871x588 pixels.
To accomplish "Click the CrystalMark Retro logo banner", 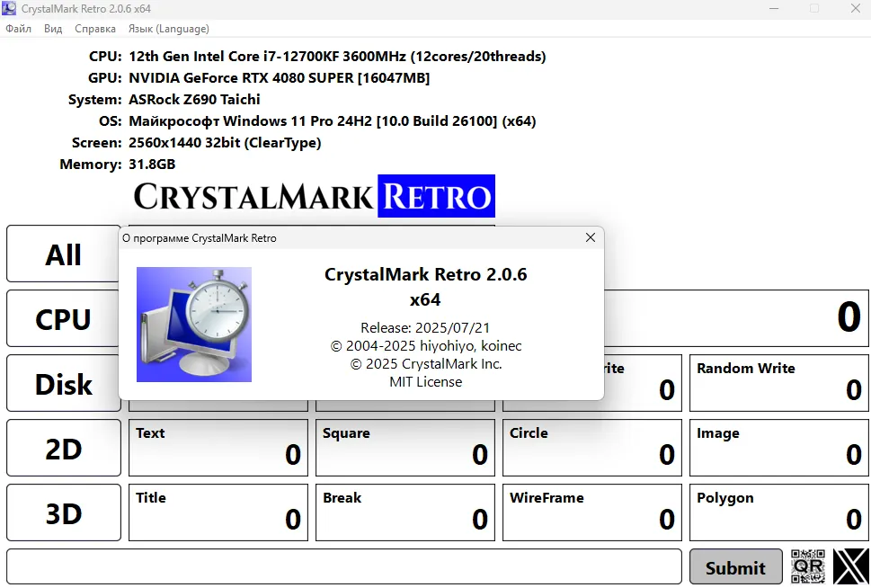I will tap(314, 196).
